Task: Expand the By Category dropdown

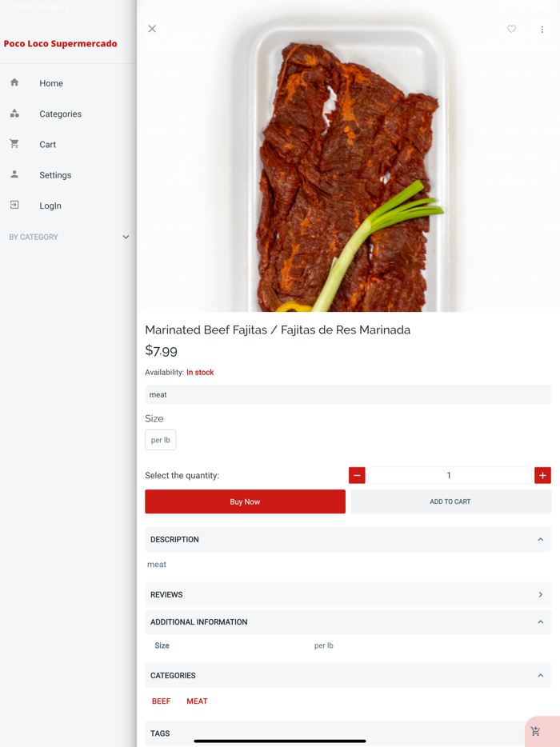Action: click(x=126, y=237)
